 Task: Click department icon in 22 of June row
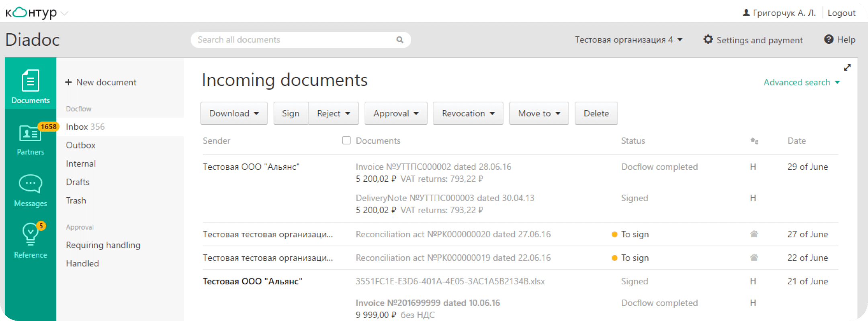754,258
